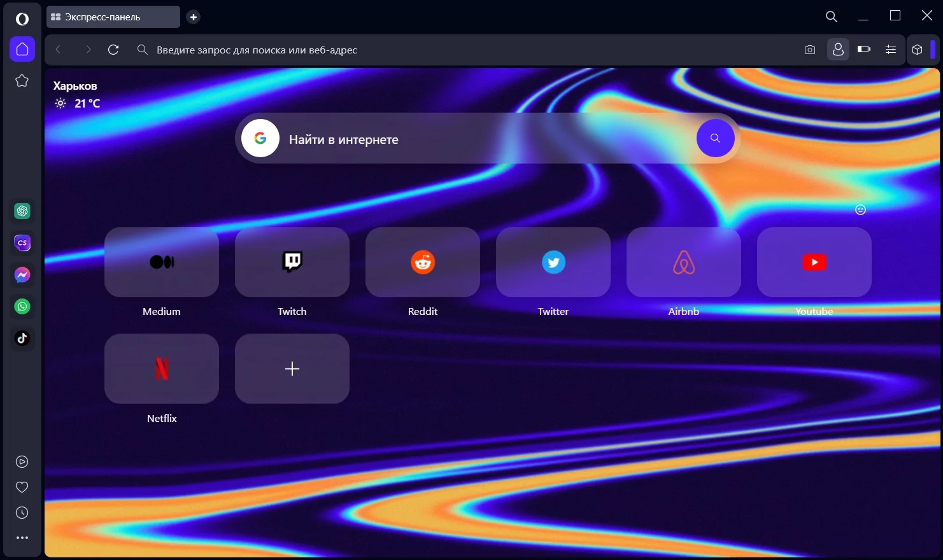Search open tabs with the magnifier icon
The width and height of the screenshot is (943, 560).
pyautogui.click(x=832, y=17)
